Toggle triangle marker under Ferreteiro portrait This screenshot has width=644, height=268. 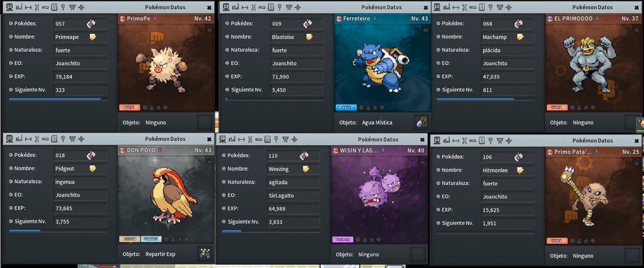(368, 107)
